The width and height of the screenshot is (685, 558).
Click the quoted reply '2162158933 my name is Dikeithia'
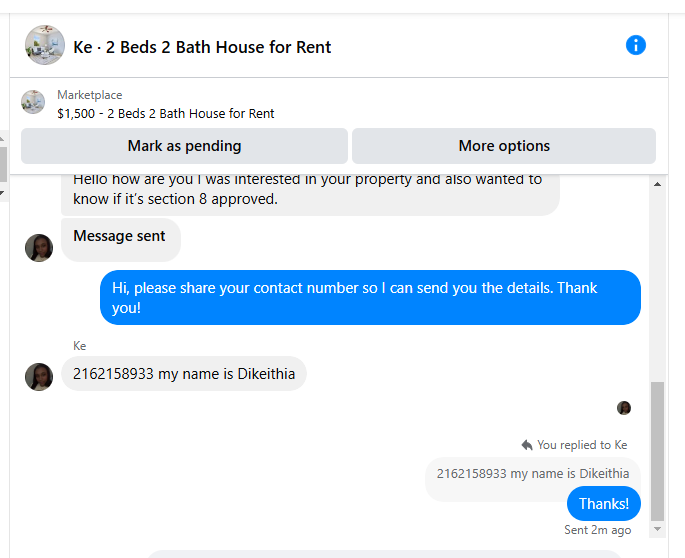click(533, 474)
